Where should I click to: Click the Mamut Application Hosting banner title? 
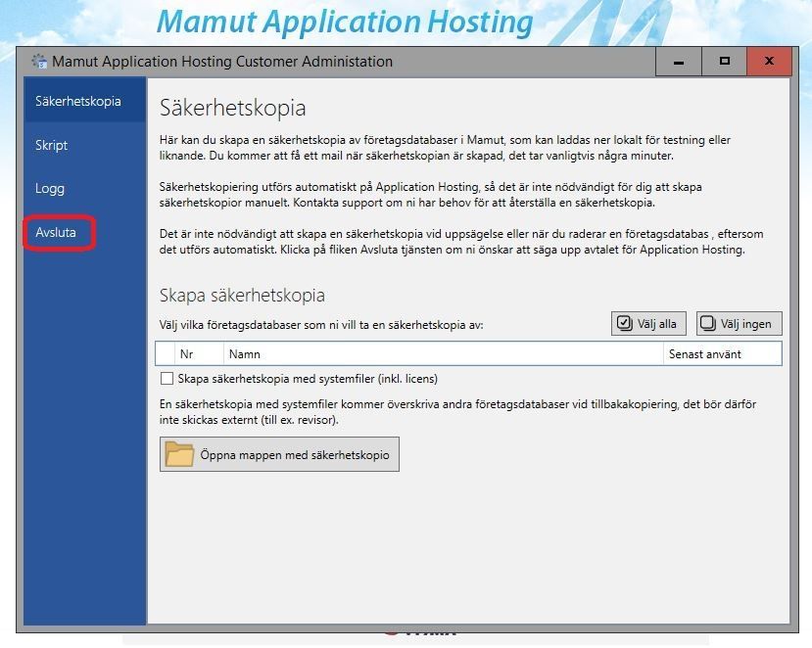point(345,22)
